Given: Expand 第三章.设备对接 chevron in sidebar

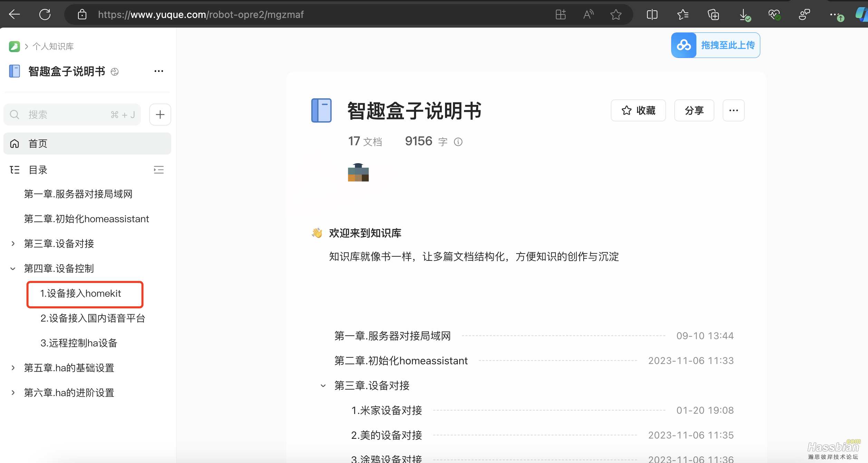Looking at the screenshot, I should click(13, 244).
